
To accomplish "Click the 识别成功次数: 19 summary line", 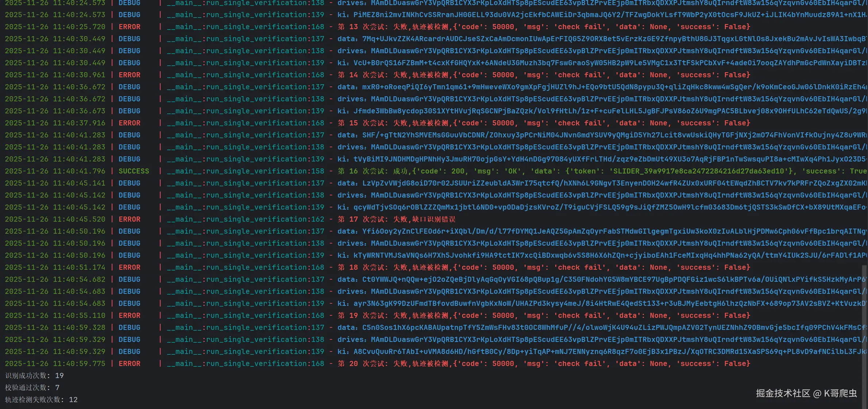I will [34, 375].
